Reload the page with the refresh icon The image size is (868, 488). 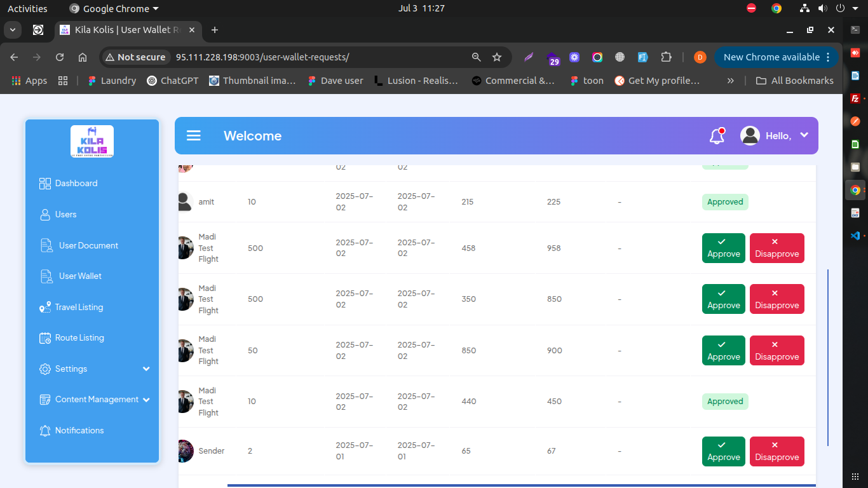click(x=60, y=57)
